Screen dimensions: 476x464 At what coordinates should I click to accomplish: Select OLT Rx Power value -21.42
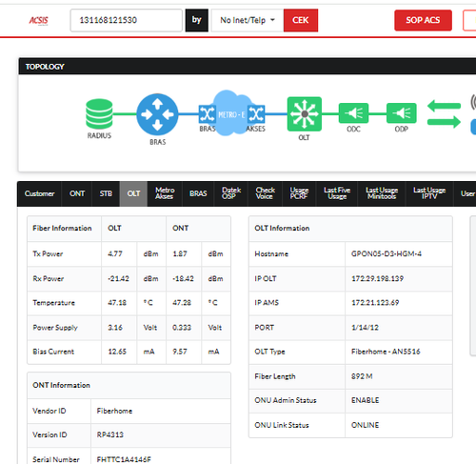tap(118, 278)
